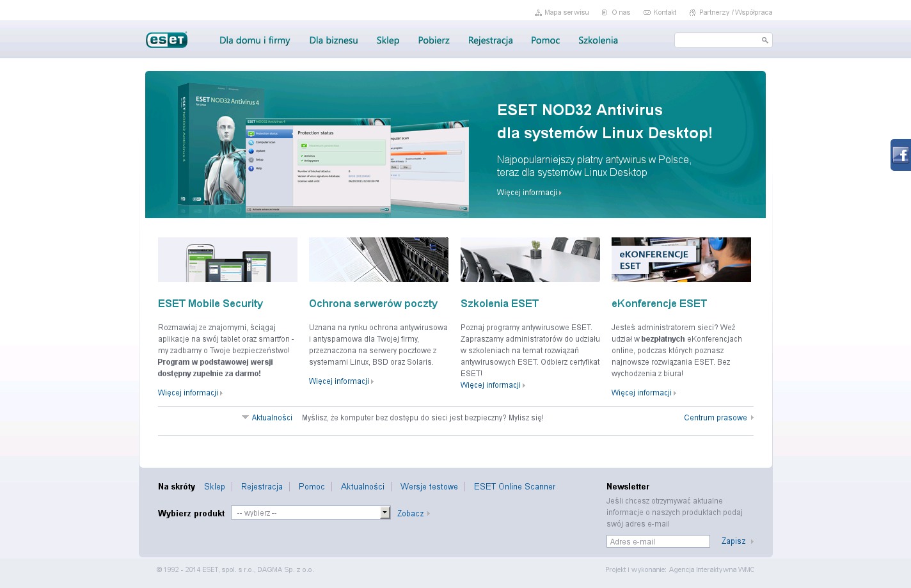Expand the Aktualności news triangle
The width and height of the screenshot is (911, 588).
tap(245, 417)
